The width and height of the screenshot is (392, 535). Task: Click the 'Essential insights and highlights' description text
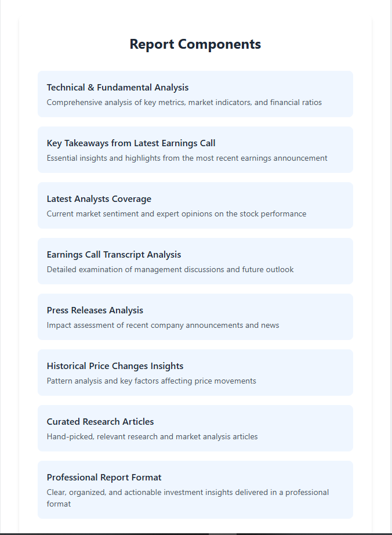pyautogui.click(x=187, y=158)
